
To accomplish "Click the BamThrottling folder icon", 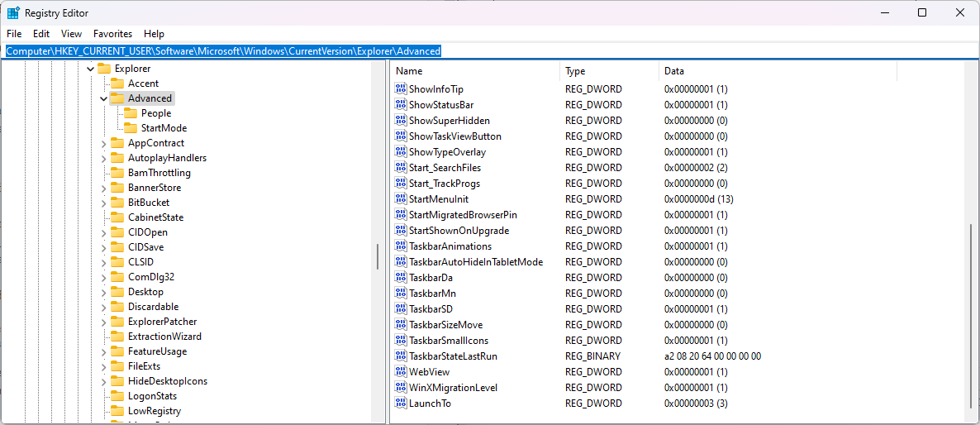I will point(117,173).
